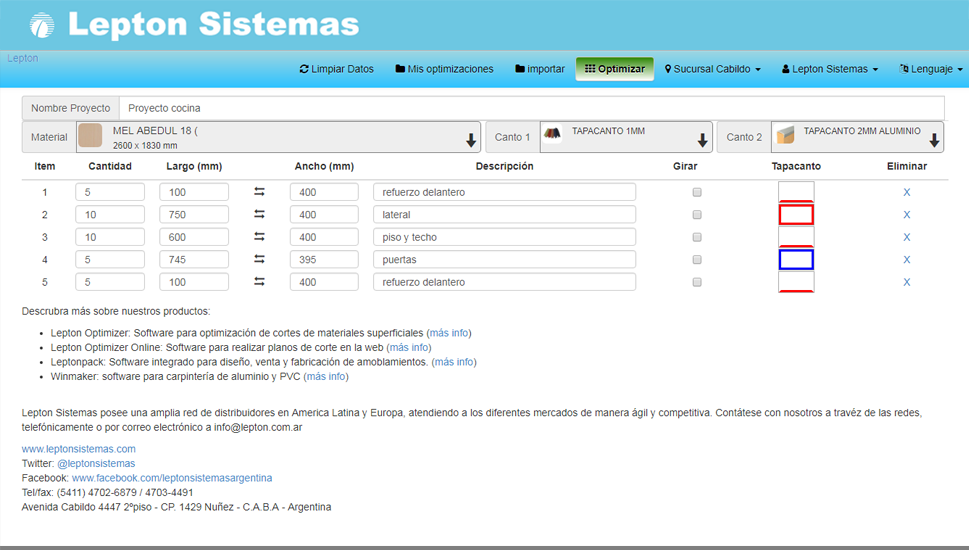Click description field 'puertas'
The image size is (969, 550).
coord(504,260)
